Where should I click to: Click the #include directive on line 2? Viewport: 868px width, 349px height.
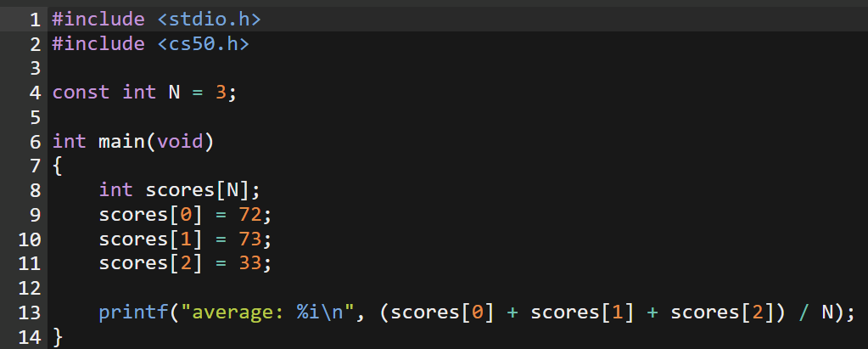click(98, 44)
